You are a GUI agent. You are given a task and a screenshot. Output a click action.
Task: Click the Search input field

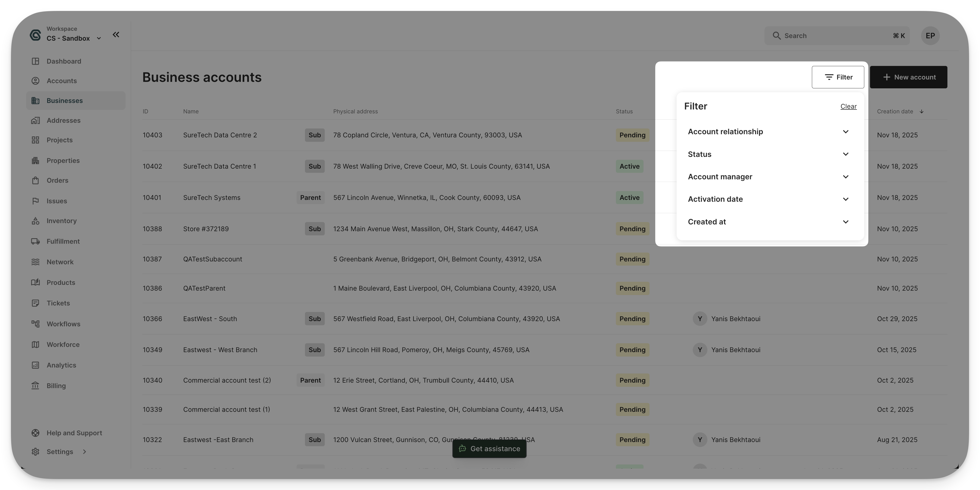point(837,36)
